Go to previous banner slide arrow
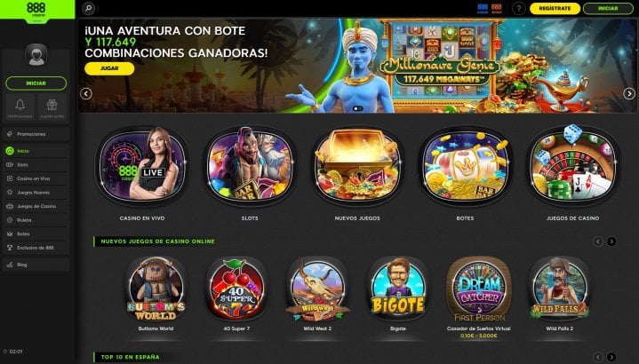Viewport: 639px width, 364px height. [x=85, y=93]
